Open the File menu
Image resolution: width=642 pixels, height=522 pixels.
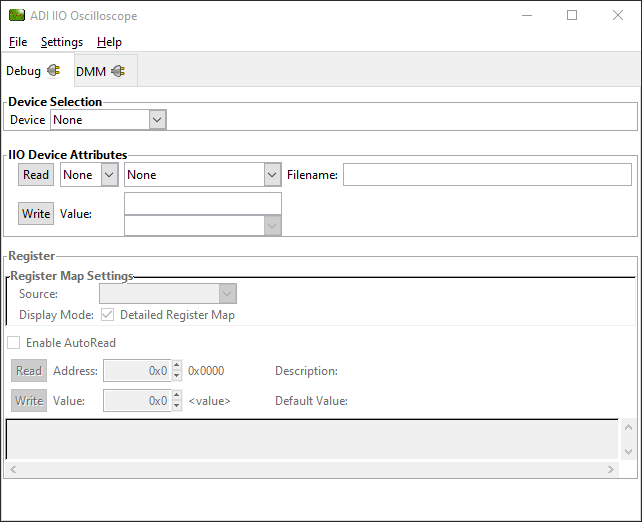[18, 42]
